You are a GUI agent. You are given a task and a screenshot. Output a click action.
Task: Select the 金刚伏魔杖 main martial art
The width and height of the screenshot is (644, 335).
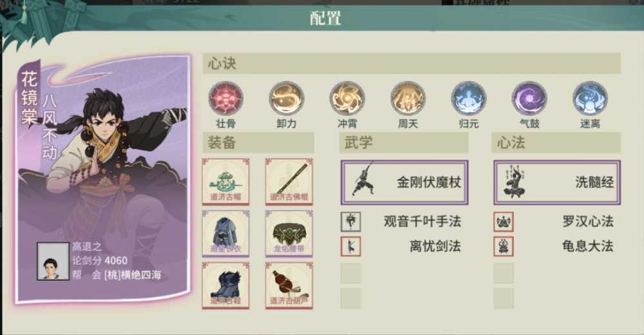404,182
